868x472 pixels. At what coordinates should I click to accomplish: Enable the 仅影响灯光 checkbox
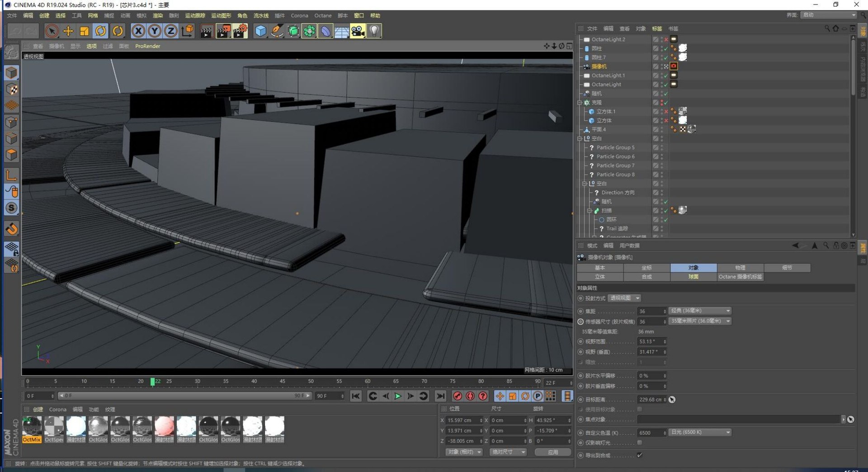coord(639,443)
